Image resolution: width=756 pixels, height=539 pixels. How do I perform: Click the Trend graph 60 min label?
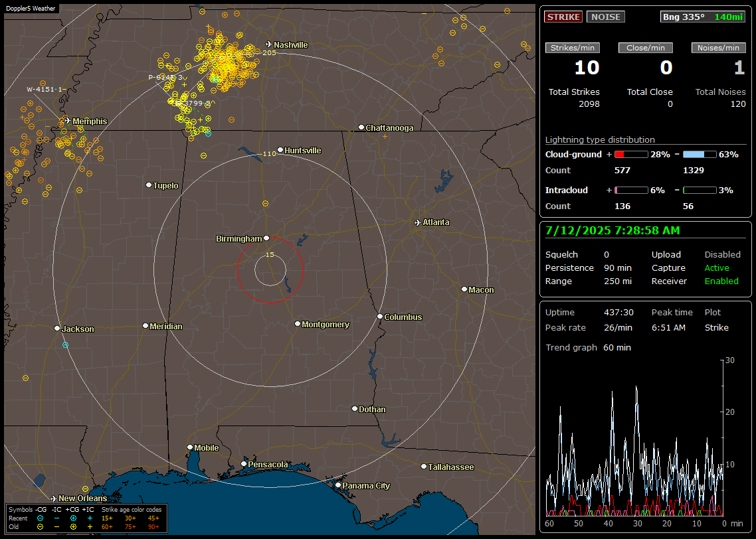pos(588,347)
